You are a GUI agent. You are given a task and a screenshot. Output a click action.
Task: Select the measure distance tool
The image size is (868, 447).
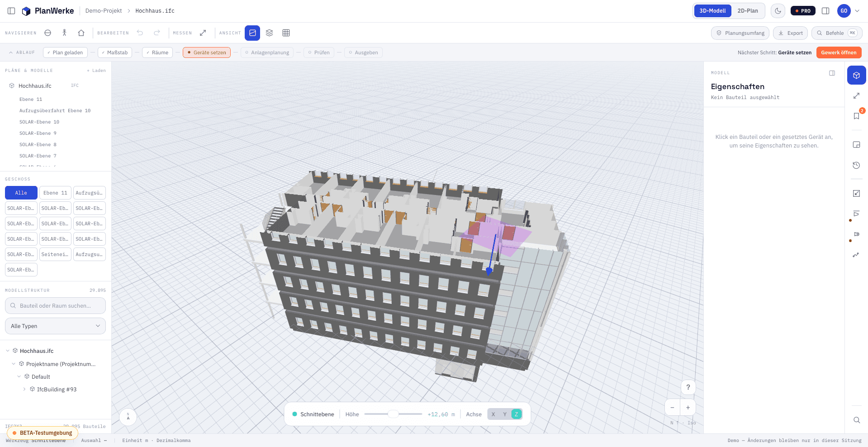[203, 33]
